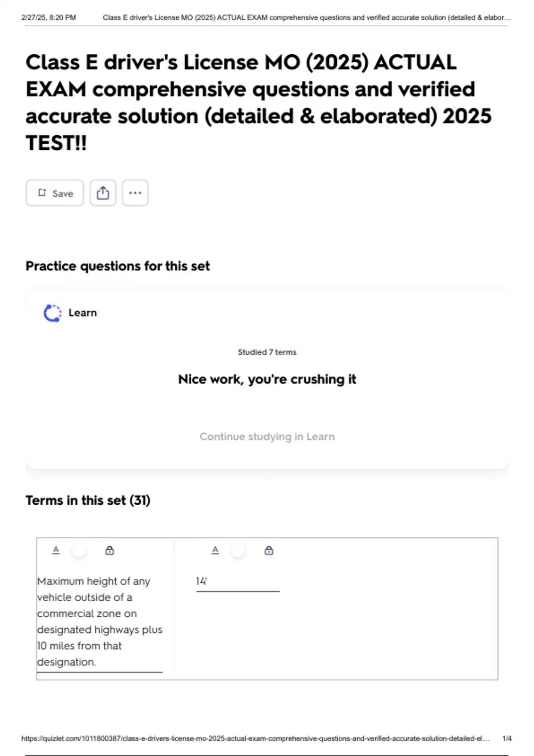534x756 pixels.
Task: Click the 'Terms in this set (31)' heading
Action: [x=88, y=500]
